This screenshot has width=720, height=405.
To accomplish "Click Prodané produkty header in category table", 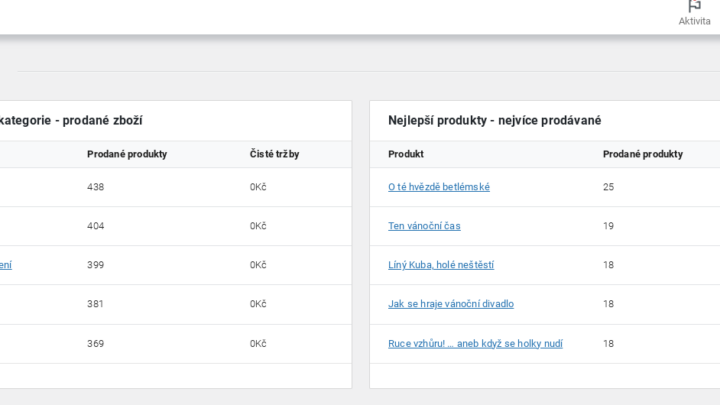I will pos(127,154).
